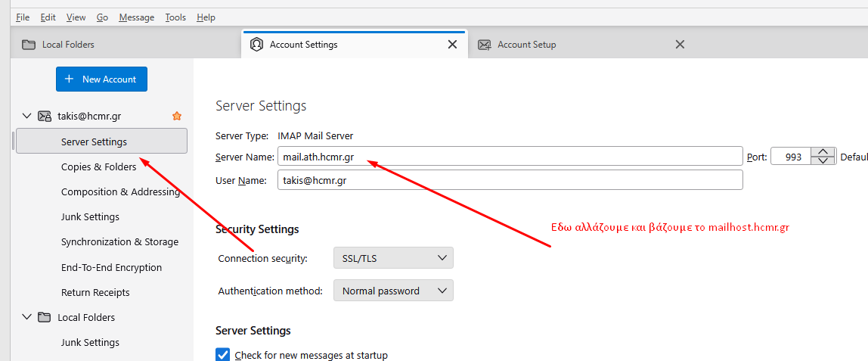The height and width of the screenshot is (361, 868).
Task: Collapse the Local Folders tree section
Action: [x=26, y=317]
